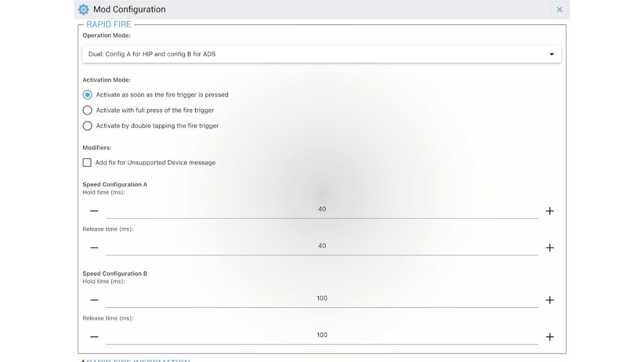Choose 'Activate with full press of the fire trigger'
This screenshot has width=644, height=362.
(x=87, y=110)
